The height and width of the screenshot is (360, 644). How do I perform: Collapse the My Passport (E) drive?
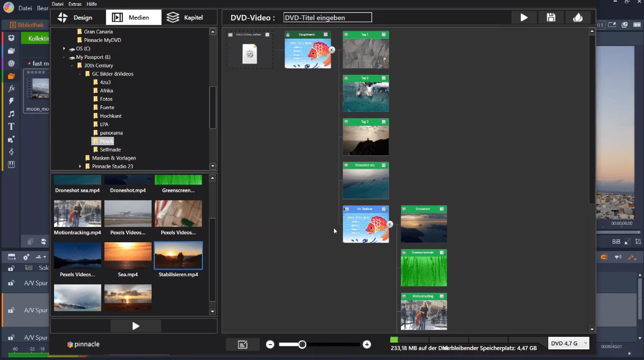click(x=64, y=57)
